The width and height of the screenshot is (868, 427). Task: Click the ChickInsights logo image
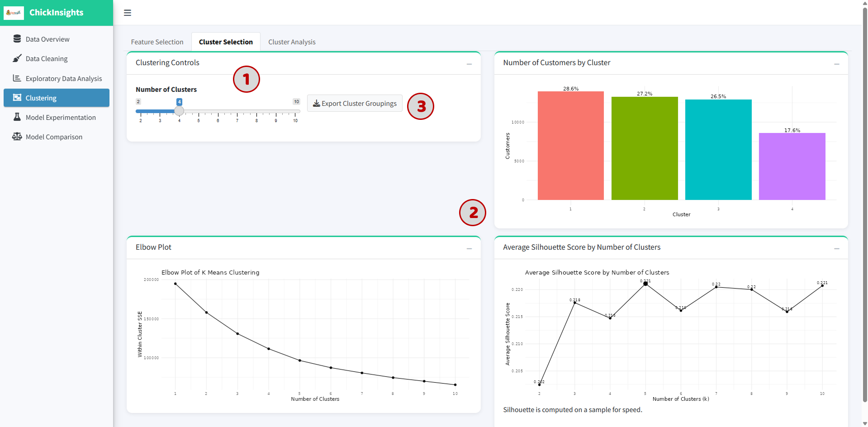coord(14,13)
